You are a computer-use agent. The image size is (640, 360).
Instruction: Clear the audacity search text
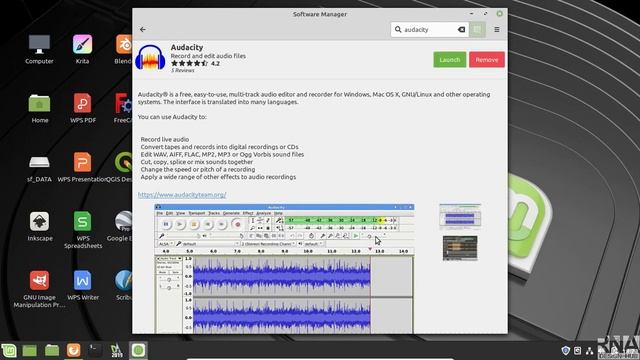[461, 29]
